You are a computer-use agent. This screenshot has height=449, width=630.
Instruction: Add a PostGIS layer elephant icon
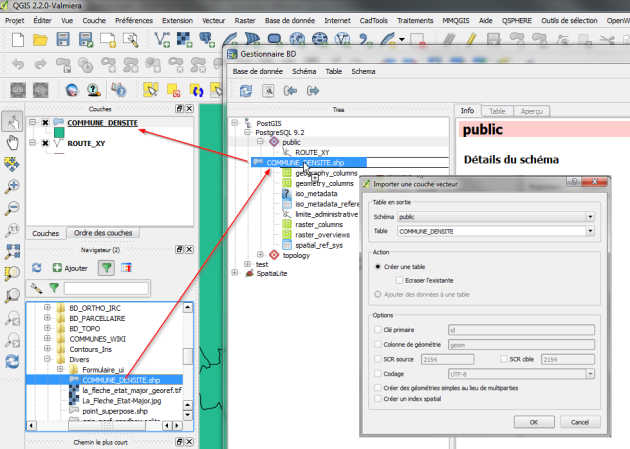[207, 39]
